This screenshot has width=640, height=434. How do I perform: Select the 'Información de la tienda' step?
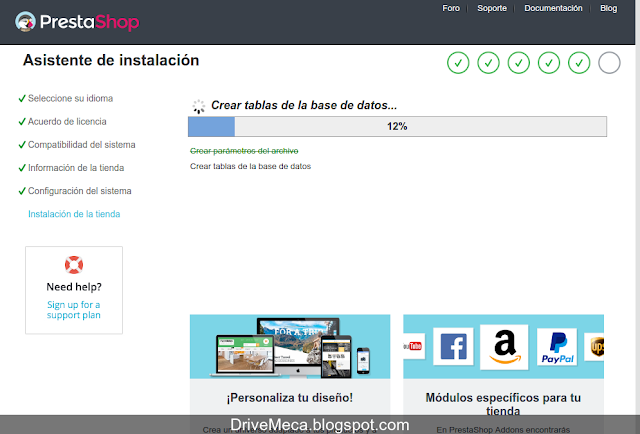[76, 168]
